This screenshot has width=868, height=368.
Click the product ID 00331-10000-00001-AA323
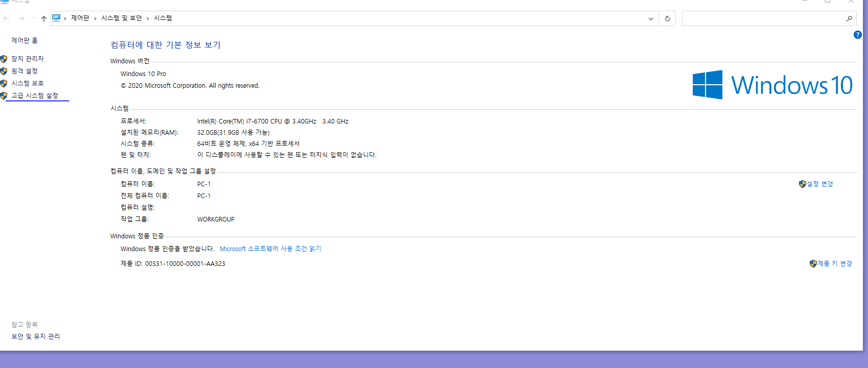coord(185,263)
